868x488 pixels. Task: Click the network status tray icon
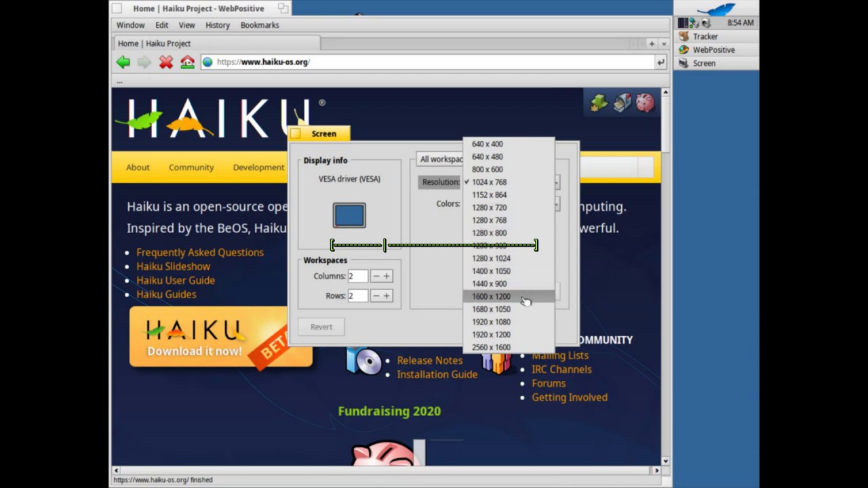(x=694, y=22)
